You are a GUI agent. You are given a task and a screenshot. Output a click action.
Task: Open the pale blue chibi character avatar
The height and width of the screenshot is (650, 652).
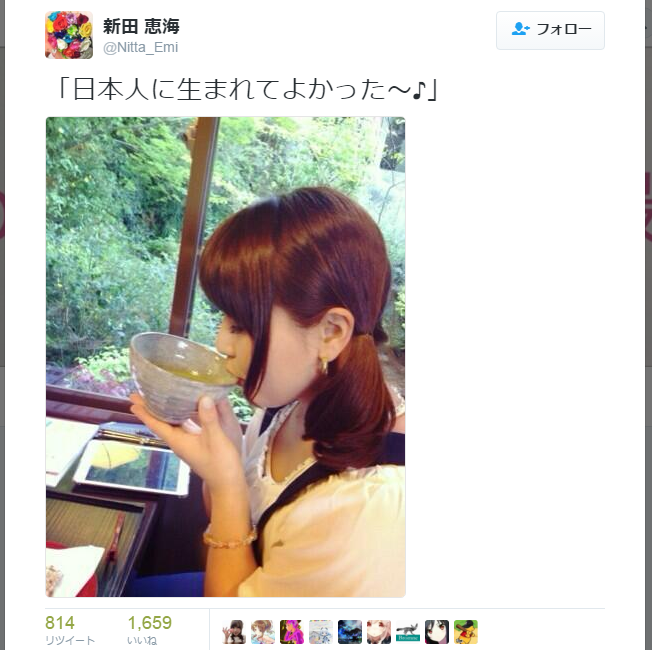(321, 632)
